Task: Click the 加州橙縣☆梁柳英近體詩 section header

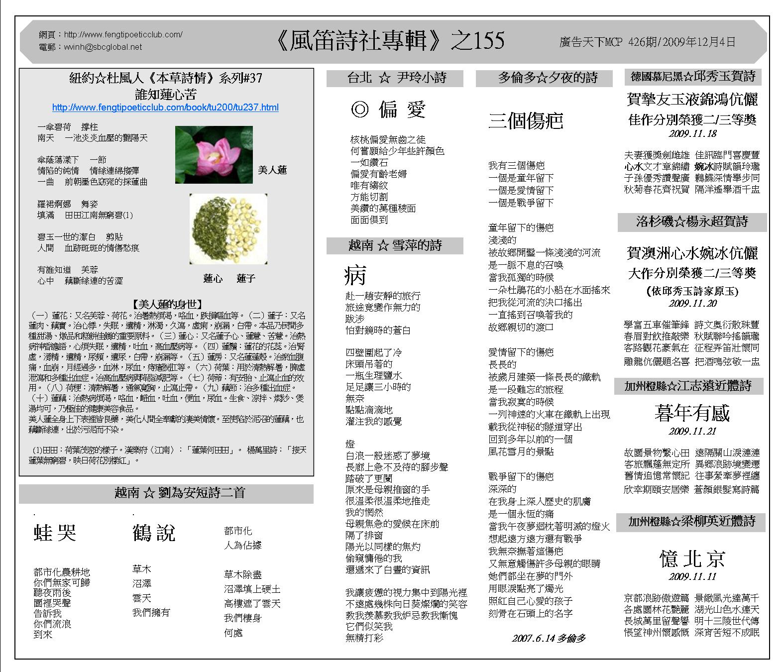Action: (x=691, y=522)
